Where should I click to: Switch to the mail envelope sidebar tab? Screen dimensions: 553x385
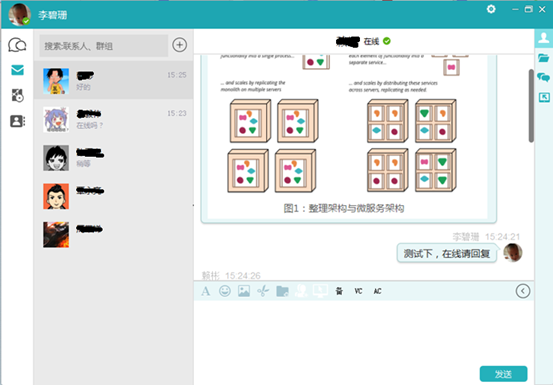(17, 70)
